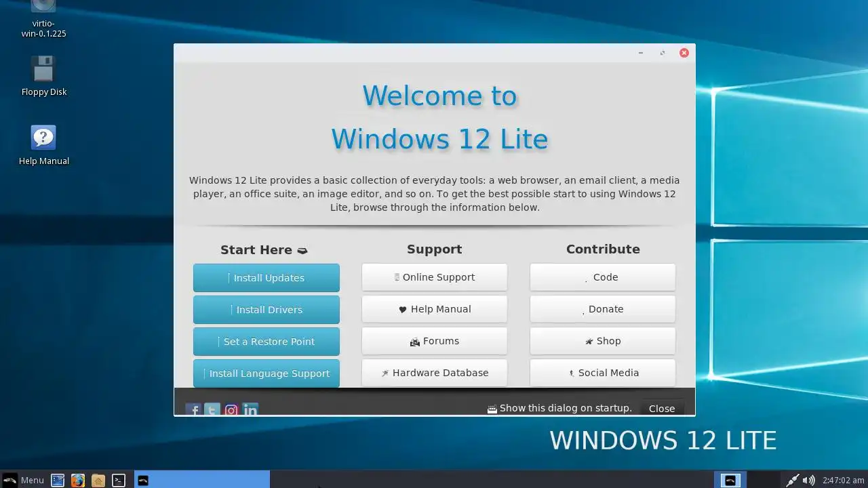The height and width of the screenshot is (488, 868).
Task: Open the volume speaker tray icon
Action: point(808,480)
